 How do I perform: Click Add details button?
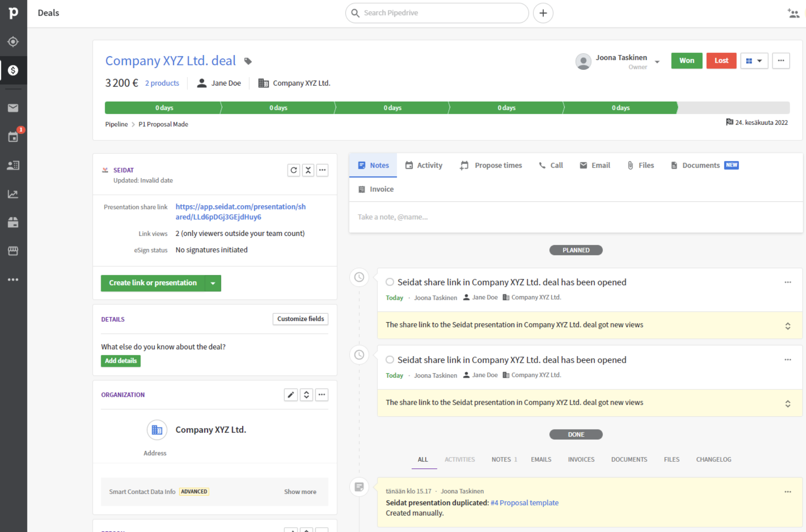point(121,361)
